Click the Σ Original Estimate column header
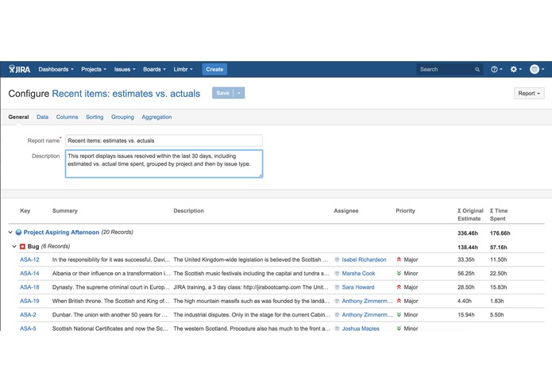Viewport: 552px width, 392px height. point(470,214)
